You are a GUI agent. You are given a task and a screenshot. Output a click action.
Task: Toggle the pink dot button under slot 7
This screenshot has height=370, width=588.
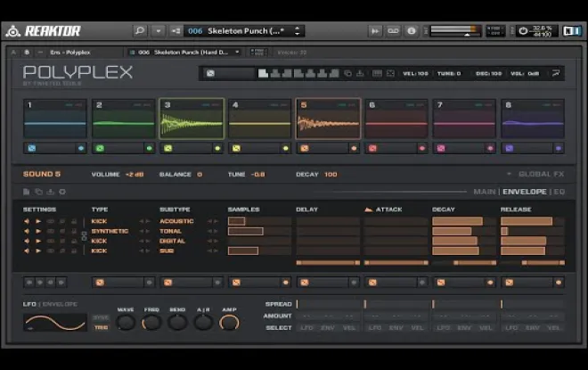pyautogui.click(x=490, y=148)
